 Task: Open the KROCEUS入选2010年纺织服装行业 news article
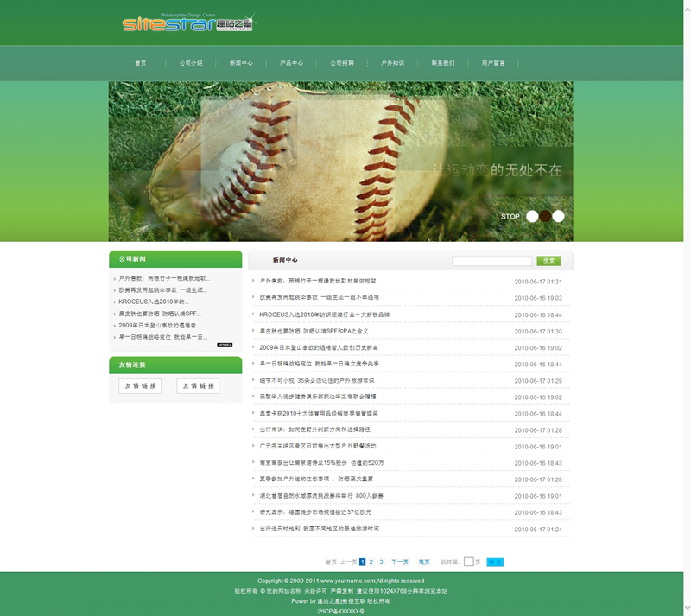(x=324, y=314)
